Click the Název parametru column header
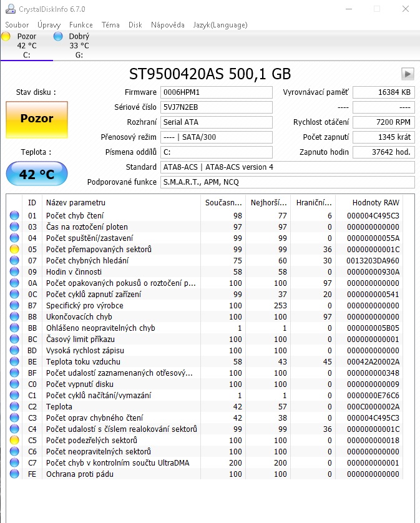 (x=122, y=202)
